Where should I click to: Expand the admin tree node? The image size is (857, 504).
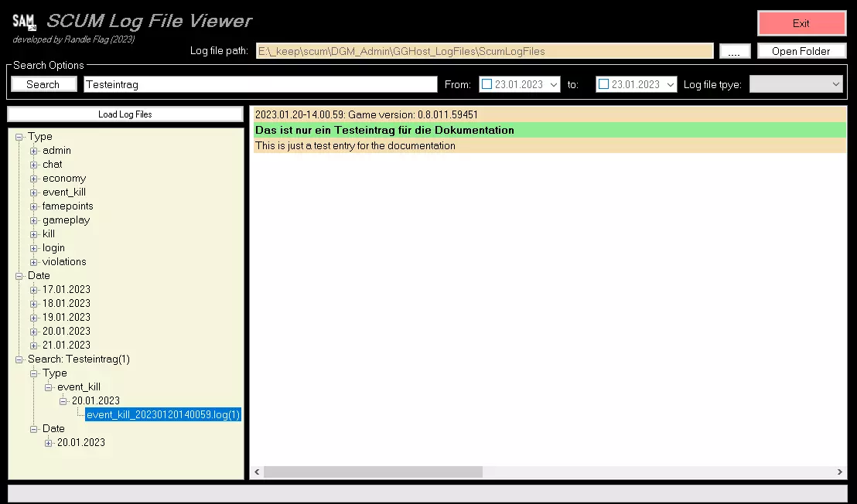[x=34, y=151]
